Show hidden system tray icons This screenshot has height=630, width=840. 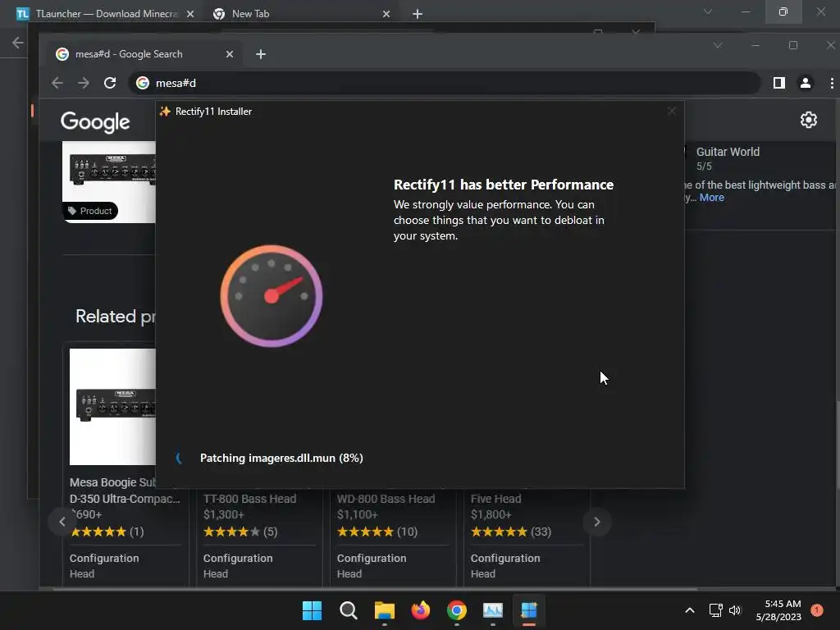point(690,610)
